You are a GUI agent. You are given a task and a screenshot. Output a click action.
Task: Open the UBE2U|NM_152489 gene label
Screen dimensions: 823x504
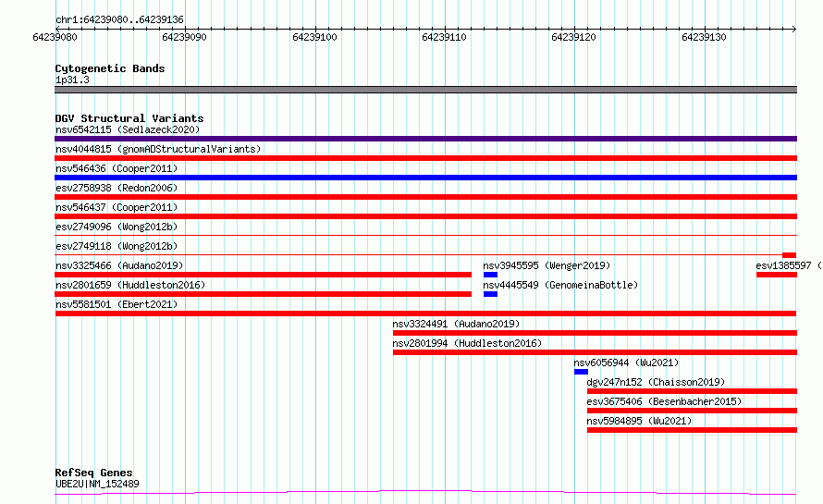(x=97, y=484)
